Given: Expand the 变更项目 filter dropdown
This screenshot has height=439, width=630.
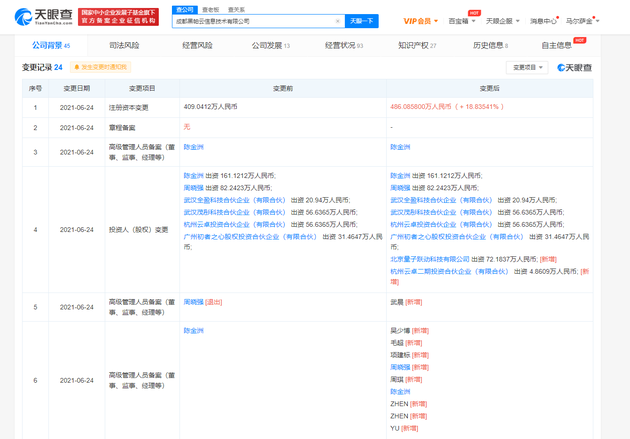Looking at the screenshot, I should pos(527,68).
